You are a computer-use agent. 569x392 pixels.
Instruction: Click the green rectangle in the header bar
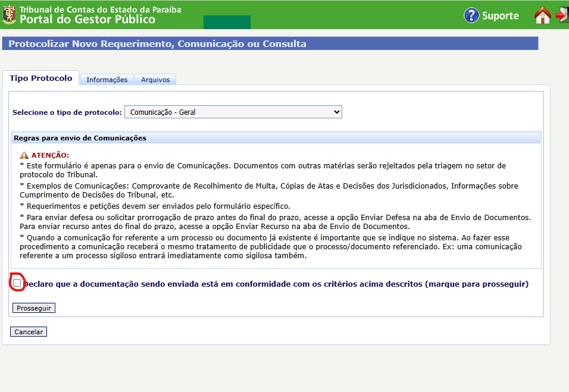pyautogui.click(x=227, y=22)
